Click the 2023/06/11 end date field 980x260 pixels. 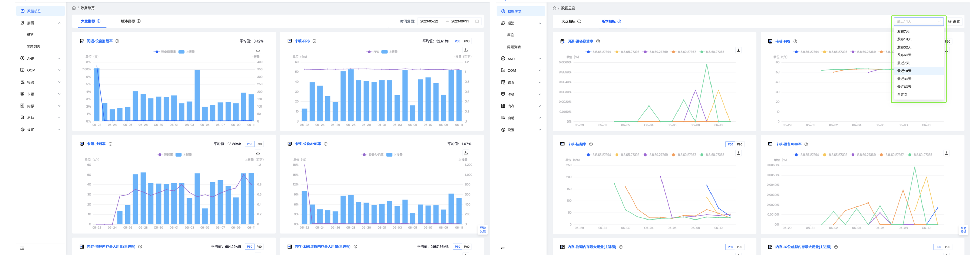460,21
